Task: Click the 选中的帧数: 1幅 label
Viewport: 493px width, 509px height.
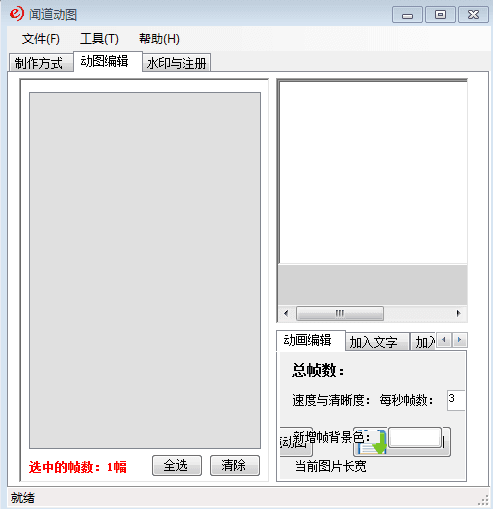Action: [x=77, y=467]
